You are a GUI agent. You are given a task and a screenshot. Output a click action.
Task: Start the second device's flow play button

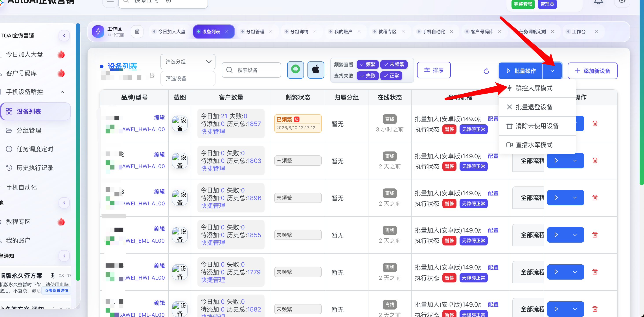[x=556, y=160]
